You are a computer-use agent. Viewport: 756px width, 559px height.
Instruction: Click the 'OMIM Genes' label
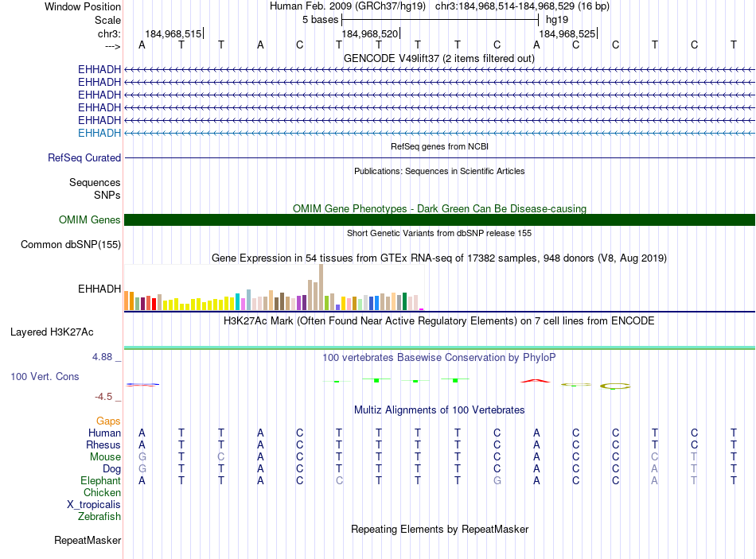point(89,219)
